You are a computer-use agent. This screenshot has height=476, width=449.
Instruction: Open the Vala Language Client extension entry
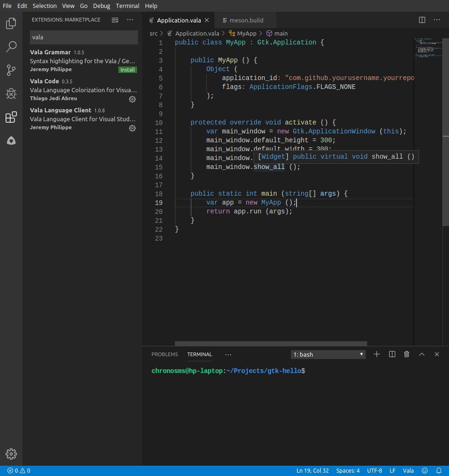coord(83,119)
